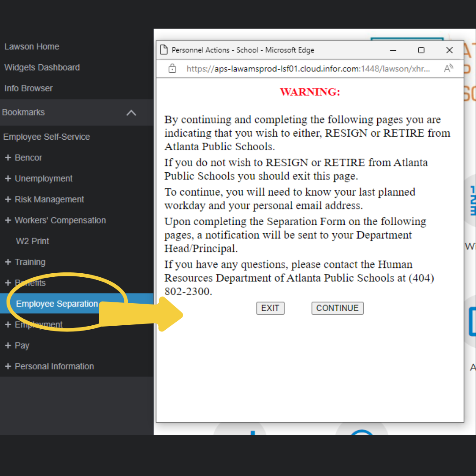The width and height of the screenshot is (476, 476).
Task: Expand the Training plus icon
Action: (8, 262)
